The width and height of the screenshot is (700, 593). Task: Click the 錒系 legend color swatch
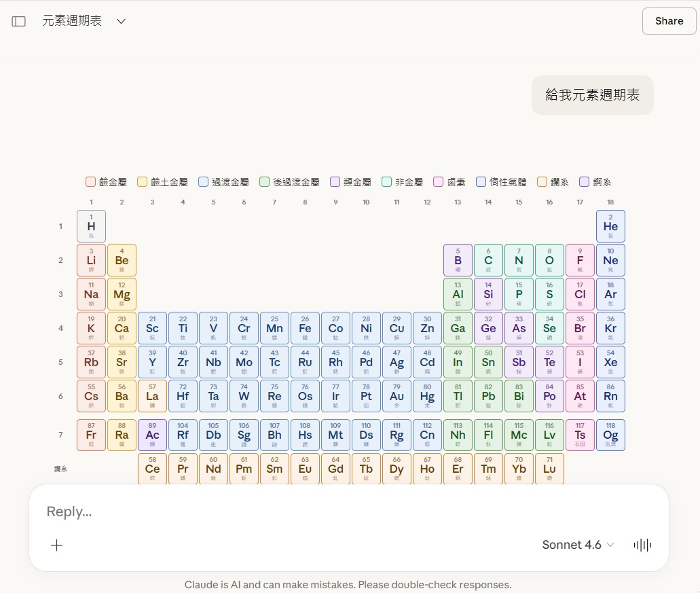coord(542,181)
